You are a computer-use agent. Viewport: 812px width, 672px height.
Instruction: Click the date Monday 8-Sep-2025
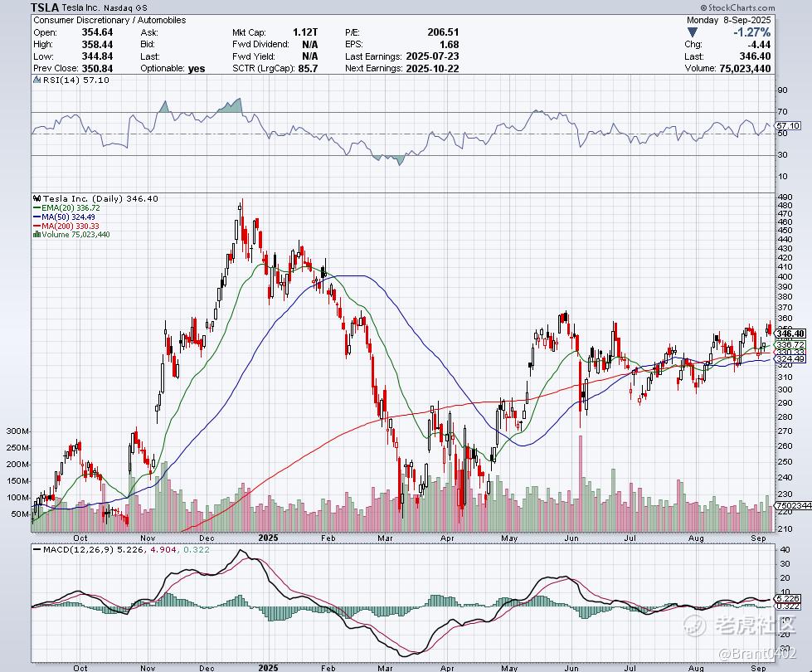click(728, 20)
